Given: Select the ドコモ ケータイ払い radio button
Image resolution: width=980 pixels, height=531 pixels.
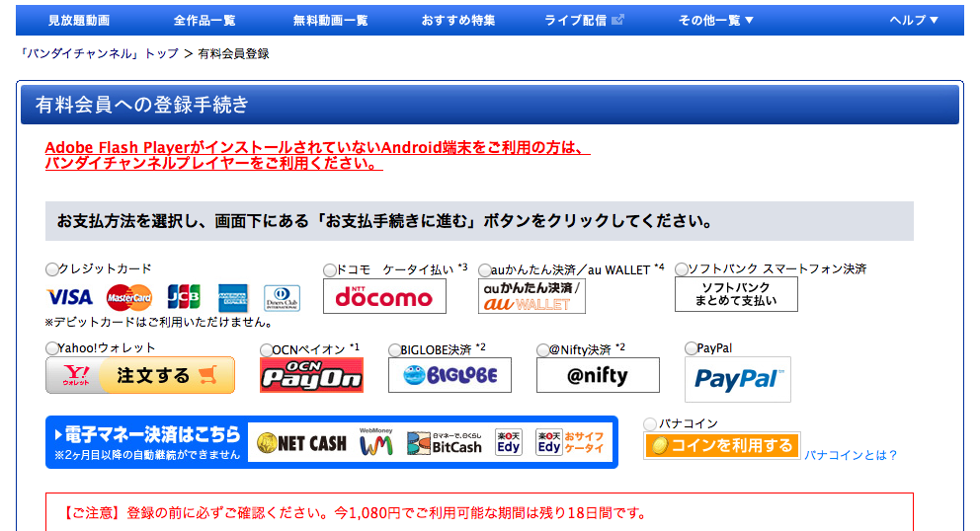Looking at the screenshot, I should click(330, 270).
